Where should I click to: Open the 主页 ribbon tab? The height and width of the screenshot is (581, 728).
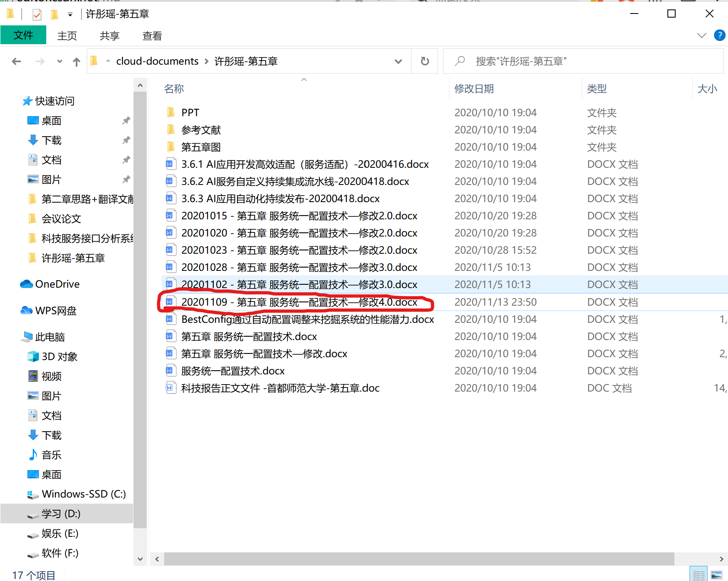[x=67, y=36]
